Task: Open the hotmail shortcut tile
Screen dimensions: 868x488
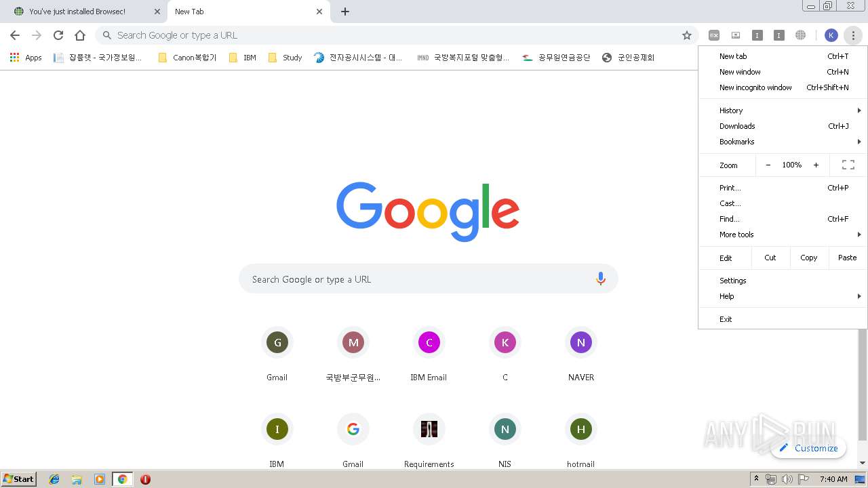Action: tap(580, 441)
